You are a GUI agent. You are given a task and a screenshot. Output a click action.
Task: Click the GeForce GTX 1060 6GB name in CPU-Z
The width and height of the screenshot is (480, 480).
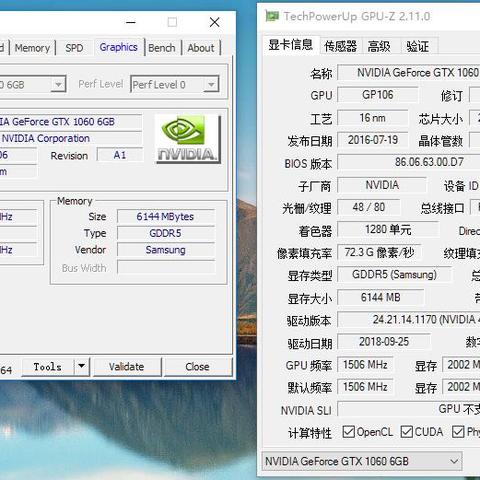[71, 122]
